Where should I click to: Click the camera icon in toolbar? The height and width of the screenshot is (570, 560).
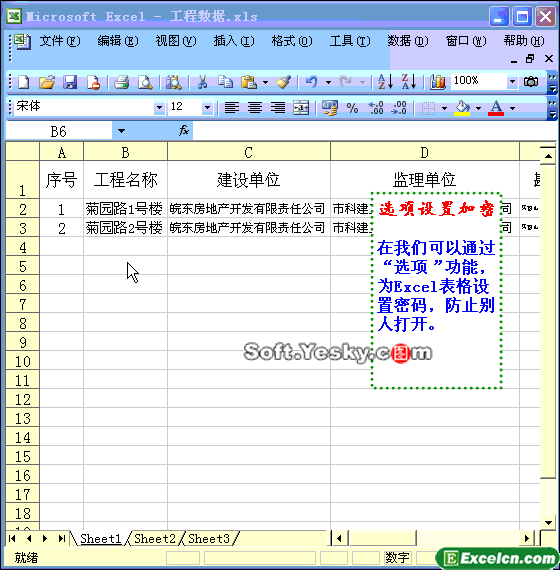click(x=531, y=81)
